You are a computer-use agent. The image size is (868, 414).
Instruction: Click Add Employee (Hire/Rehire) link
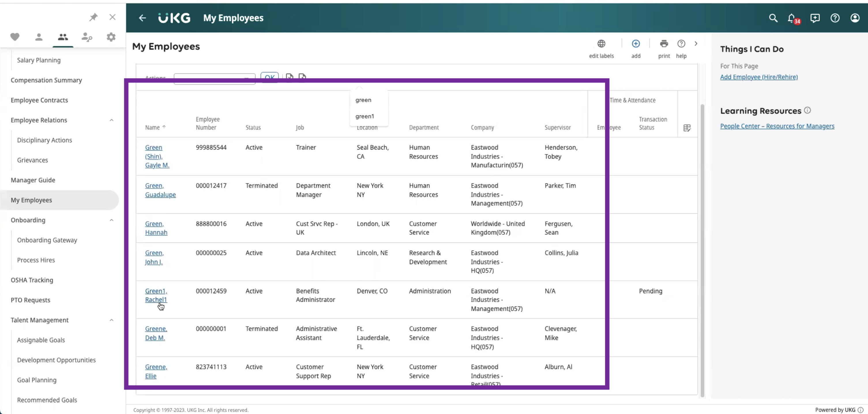pyautogui.click(x=759, y=77)
